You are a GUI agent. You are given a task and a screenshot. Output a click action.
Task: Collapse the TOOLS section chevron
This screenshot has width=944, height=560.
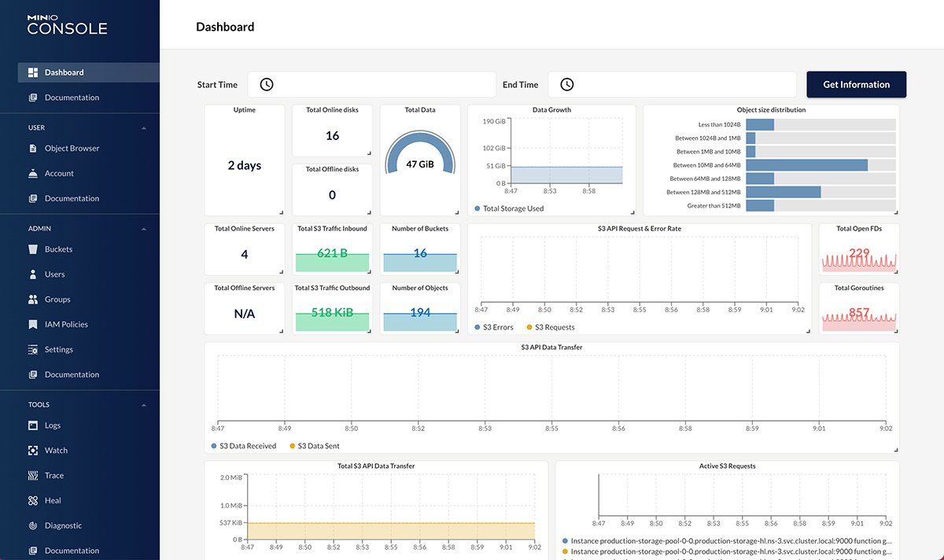click(143, 405)
